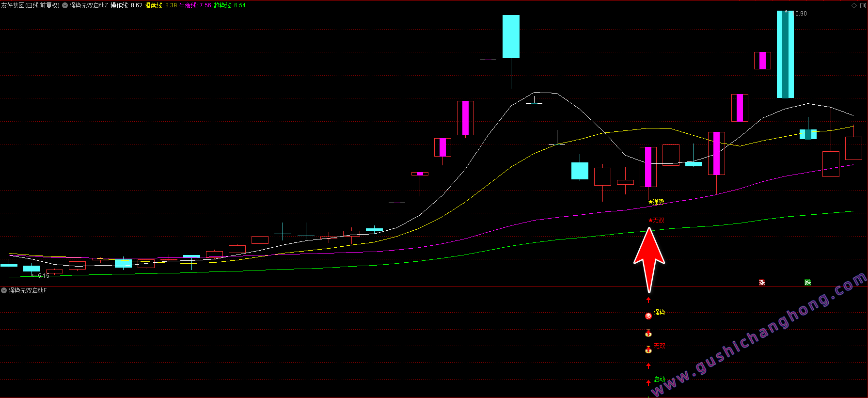
Task: Select the large cyan candlestick at chart peak
Action: [x=511, y=36]
